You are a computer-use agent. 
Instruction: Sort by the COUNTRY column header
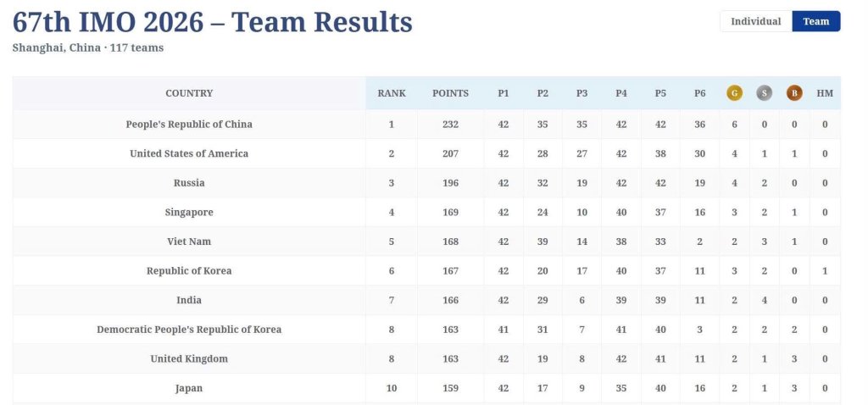coord(189,93)
